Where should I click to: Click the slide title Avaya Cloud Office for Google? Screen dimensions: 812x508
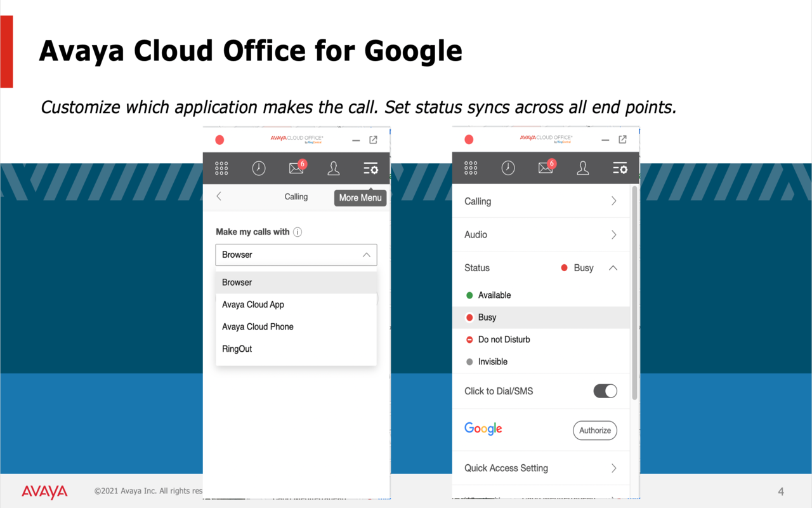pyautogui.click(x=251, y=51)
